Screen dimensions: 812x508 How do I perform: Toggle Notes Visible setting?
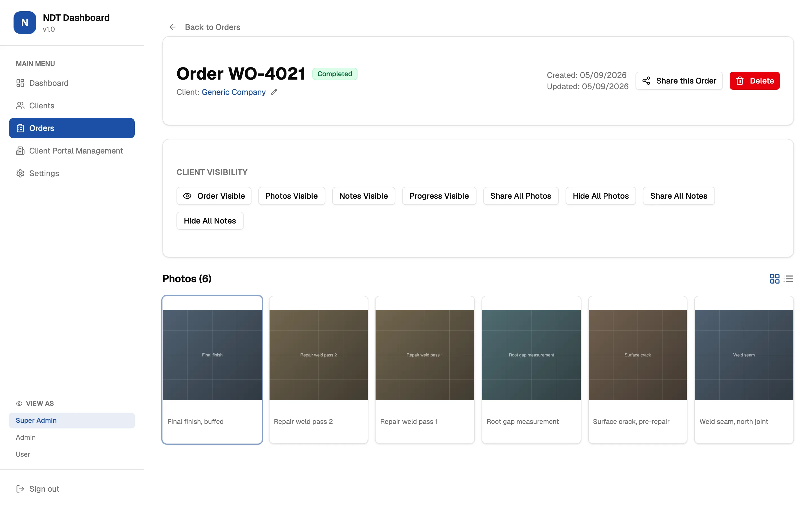(x=363, y=196)
